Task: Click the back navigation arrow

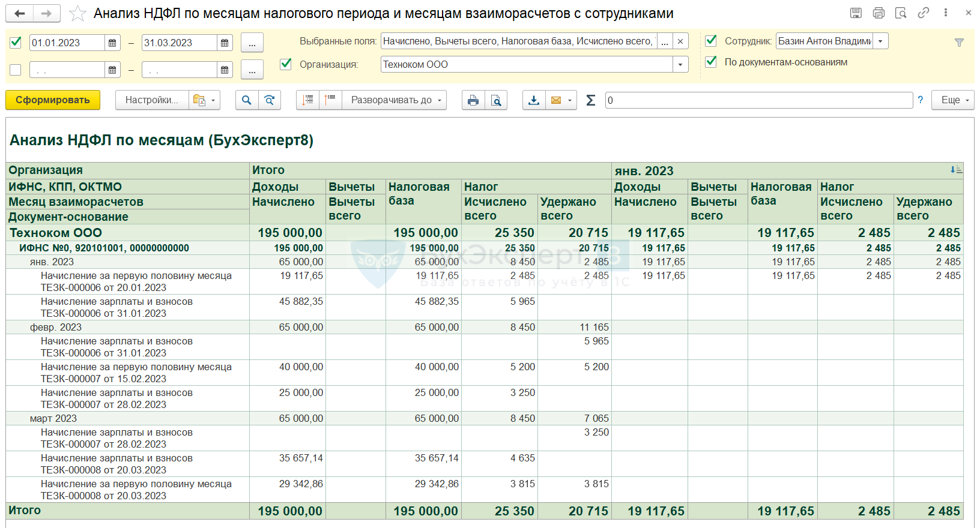Action: click(x=20, y=13)
